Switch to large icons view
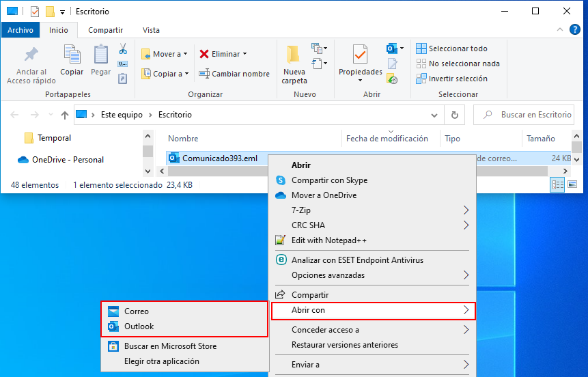This screenshot has height=377, width=588. (572, 184)
